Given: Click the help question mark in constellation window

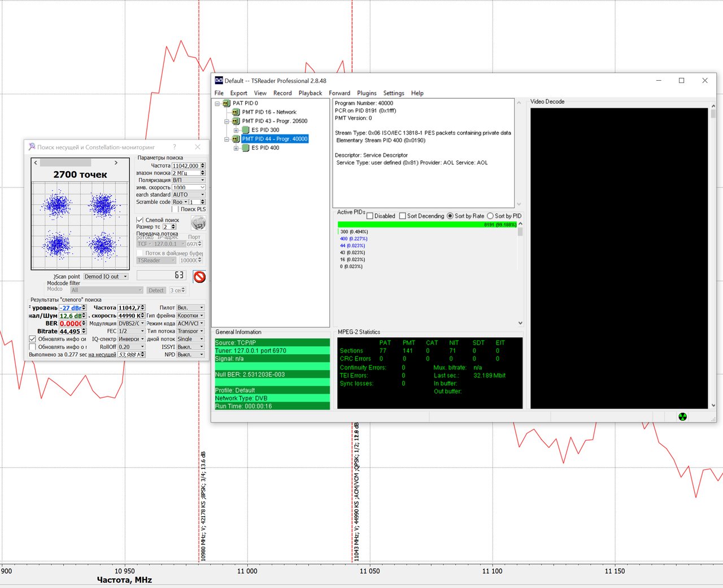Looking at the screenshot, I should (175, 147).
